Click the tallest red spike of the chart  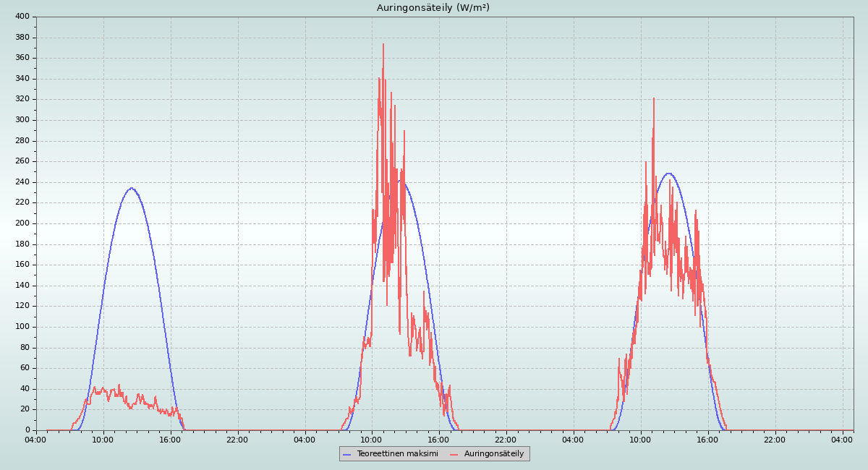pyautogui.click(x=383, y=45)
